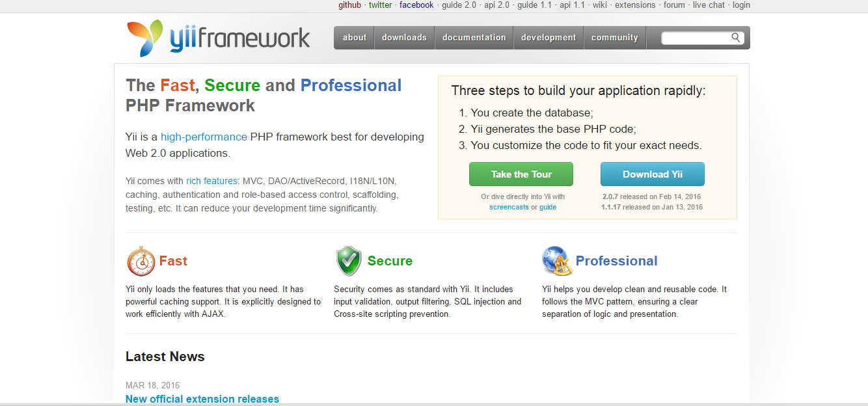Click 'Yii generates the base PHP code;' step
Image resolution: width=868 pixels, height=406 pixels.
click(553, 129)
